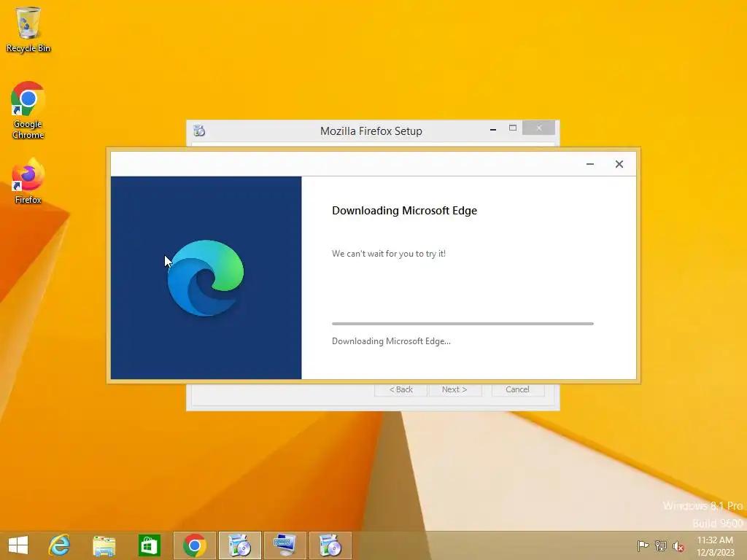Screen dimensions: 747x560
Task: Click the 'Mozilla Firefox Setup' window title
Action: (371, 131)
